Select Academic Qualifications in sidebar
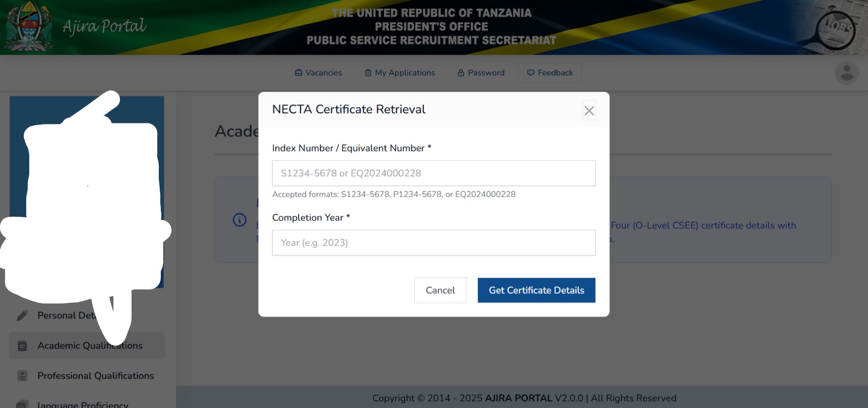Screen dimensions: 868x408 [87, 346]
